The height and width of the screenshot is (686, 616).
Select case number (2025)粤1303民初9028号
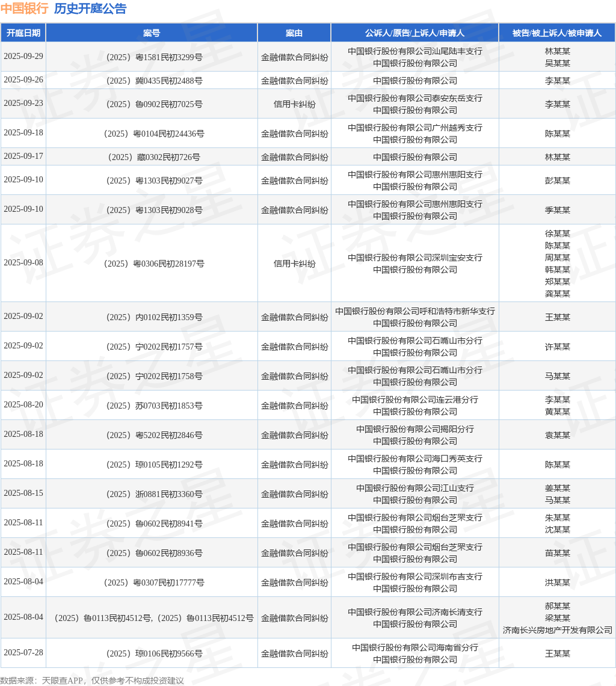[154, 211]
